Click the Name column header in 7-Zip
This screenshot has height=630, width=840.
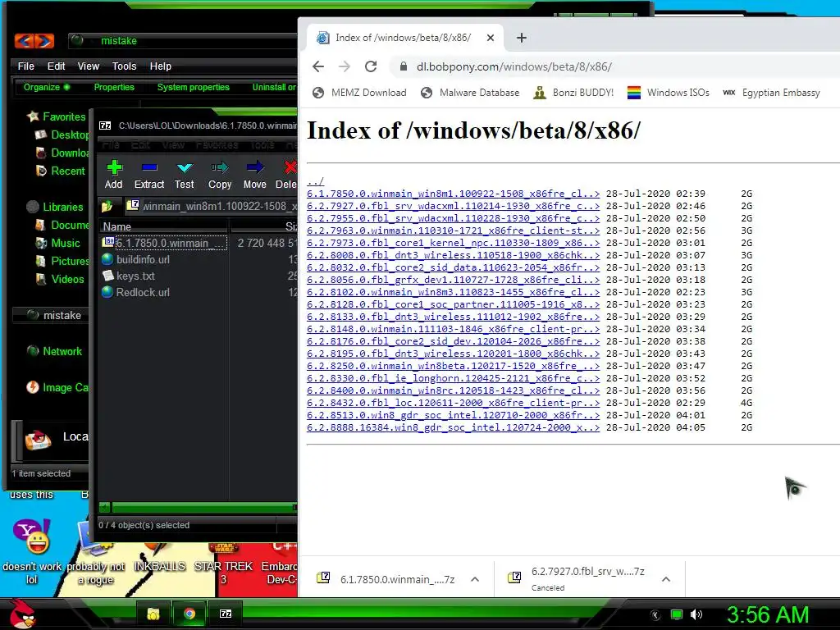(163, 226)
